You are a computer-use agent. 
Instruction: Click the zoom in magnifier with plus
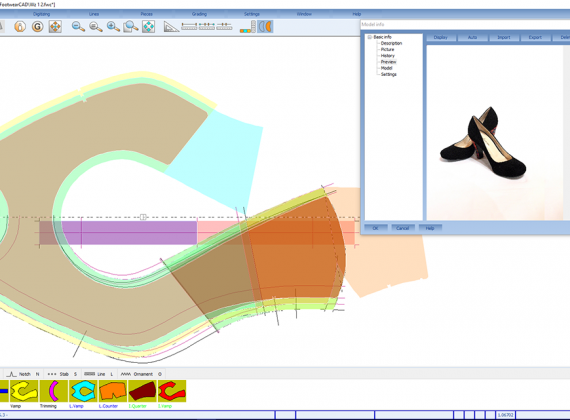coord(113,27)
